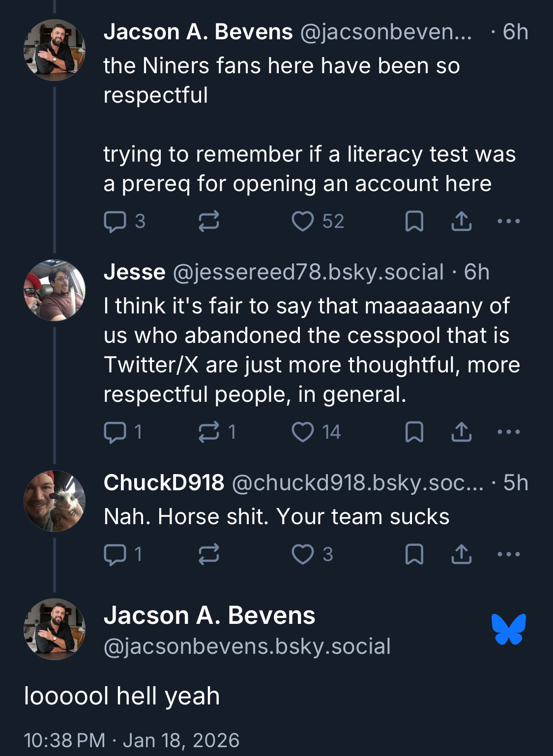The height and width of the screenshot is (756, 553).
Task: Tap ChuckD918's profile picture
Action: (x=55, y=501)
